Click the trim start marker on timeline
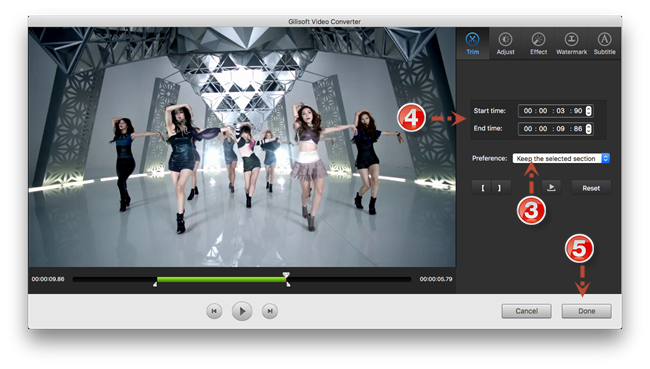 (155, 284)
